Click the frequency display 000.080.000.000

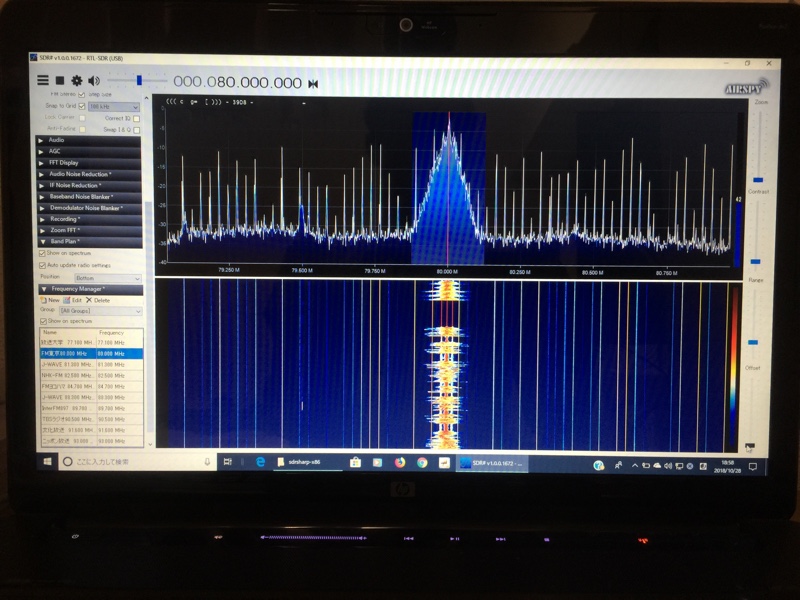pos(238,82)
